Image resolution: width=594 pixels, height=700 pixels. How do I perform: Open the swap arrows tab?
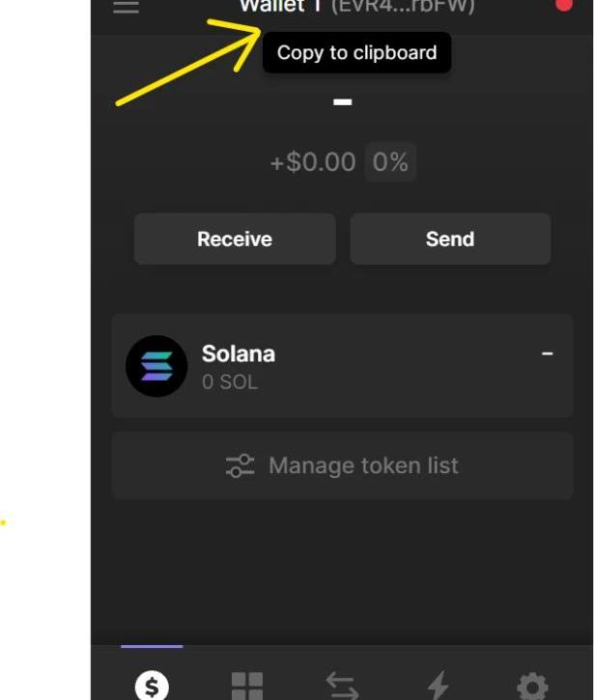tap(342, 685)
